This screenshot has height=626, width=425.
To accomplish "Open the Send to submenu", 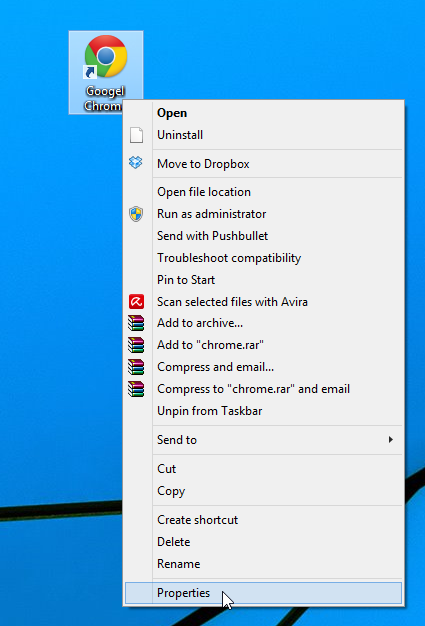I will [x=263, y=440].
